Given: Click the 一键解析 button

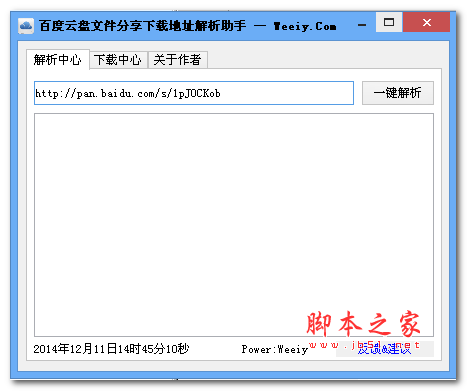Looking at the screenshot, I should pyautogui.click(x=398, y=93).
